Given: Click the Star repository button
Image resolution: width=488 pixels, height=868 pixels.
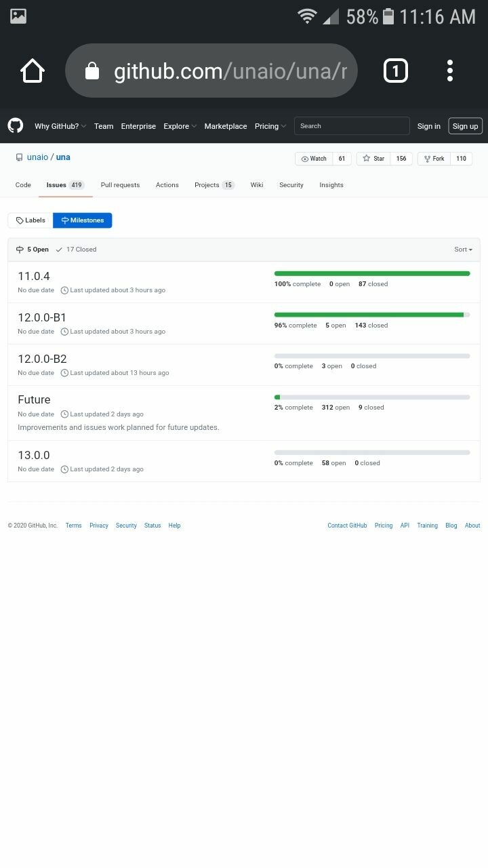Looking at the screenshot, I should (x=373, y=159).
